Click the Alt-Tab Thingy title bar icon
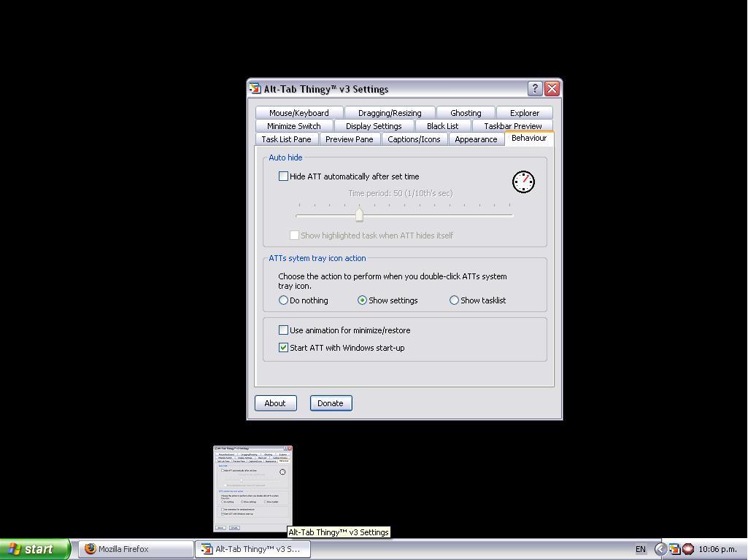This screenshot has height=560, width=748. click(x=255, y=88)
